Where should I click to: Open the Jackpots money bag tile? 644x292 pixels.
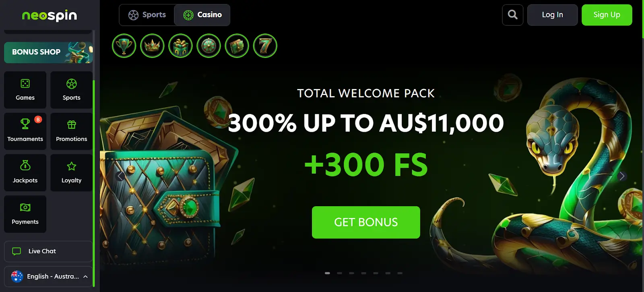[25, 173]
